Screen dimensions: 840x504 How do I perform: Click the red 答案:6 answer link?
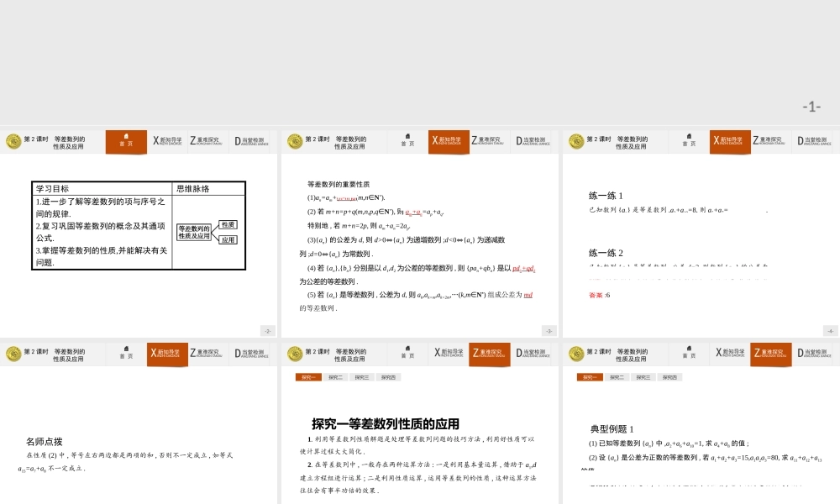pyautogui.click(x=598, y=296)
